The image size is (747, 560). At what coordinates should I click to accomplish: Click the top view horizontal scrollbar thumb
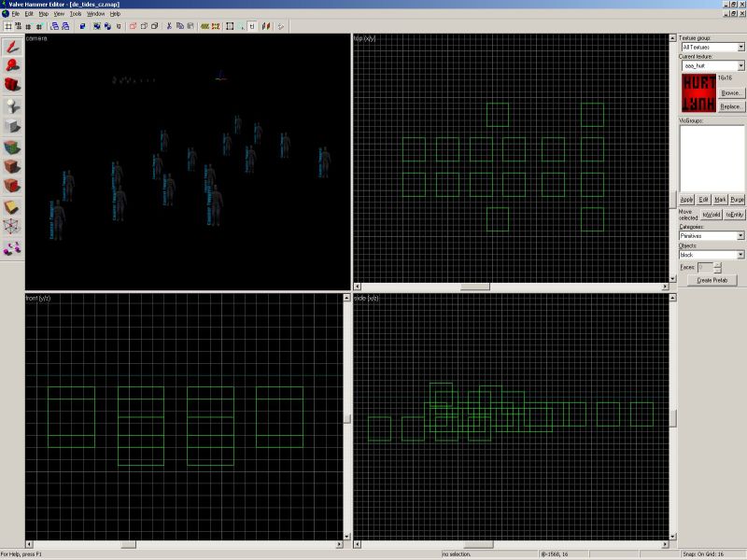(x=474, y=287)
